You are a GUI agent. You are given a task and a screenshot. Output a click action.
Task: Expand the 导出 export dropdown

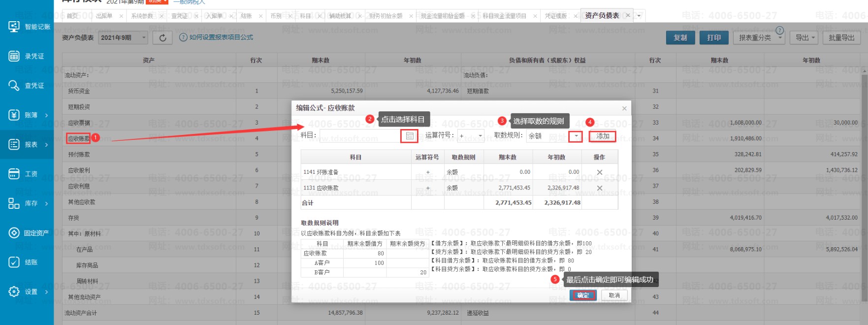805,37
